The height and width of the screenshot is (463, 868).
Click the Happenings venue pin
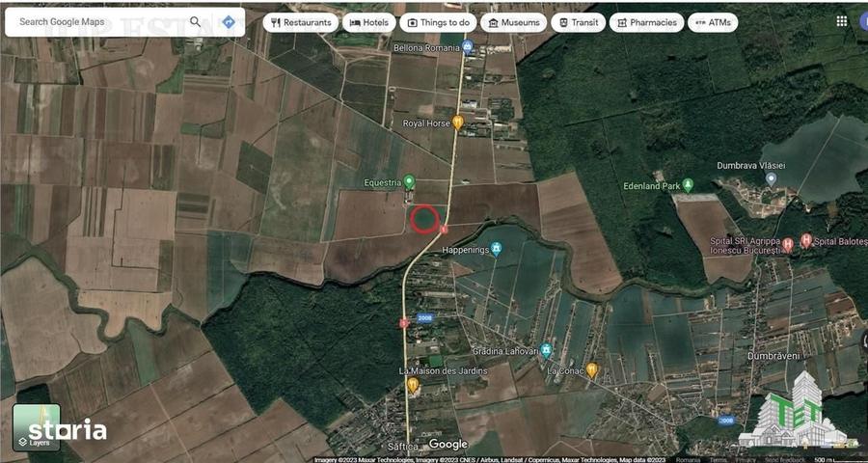497,249
